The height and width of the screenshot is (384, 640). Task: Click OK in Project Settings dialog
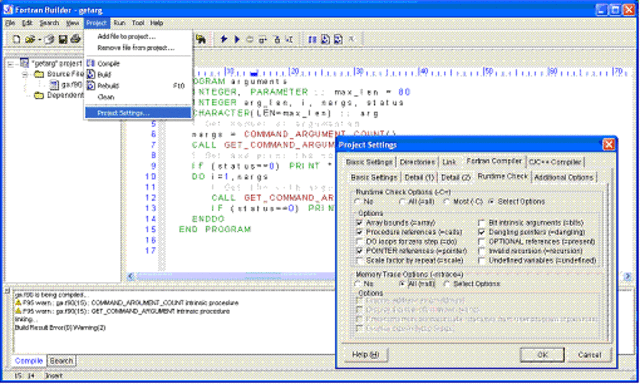click(542, 355)
